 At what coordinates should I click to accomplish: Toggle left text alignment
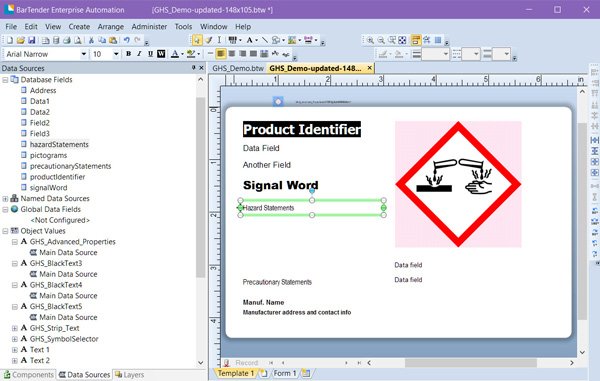221,54
